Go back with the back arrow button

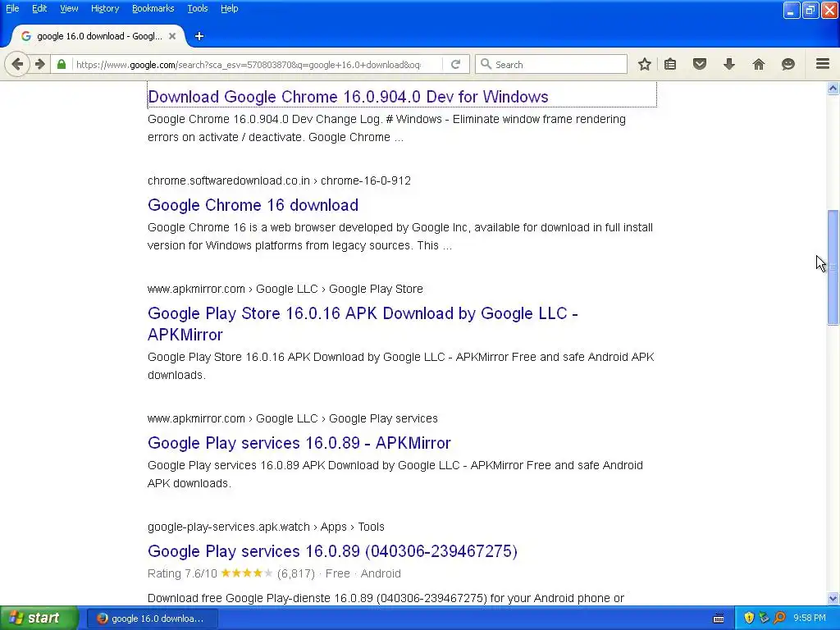17,64
